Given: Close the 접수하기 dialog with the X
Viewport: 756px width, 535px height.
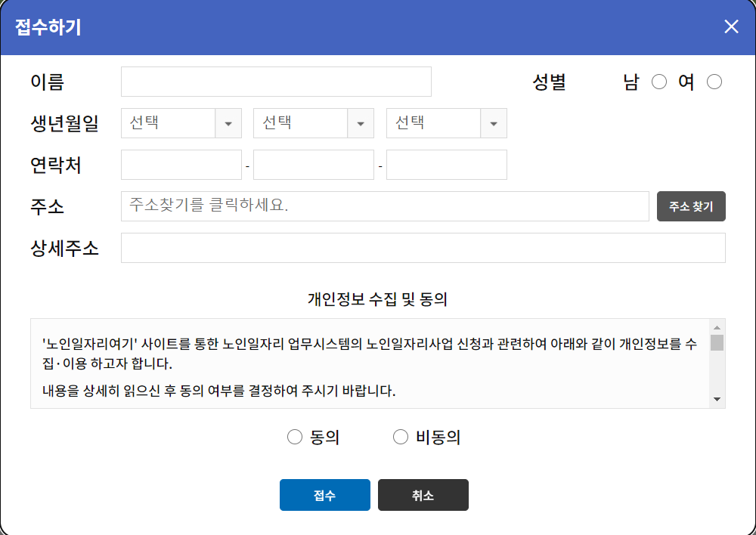Looking at the screenshot, I should pyautogui.click(x=730, y=26).
